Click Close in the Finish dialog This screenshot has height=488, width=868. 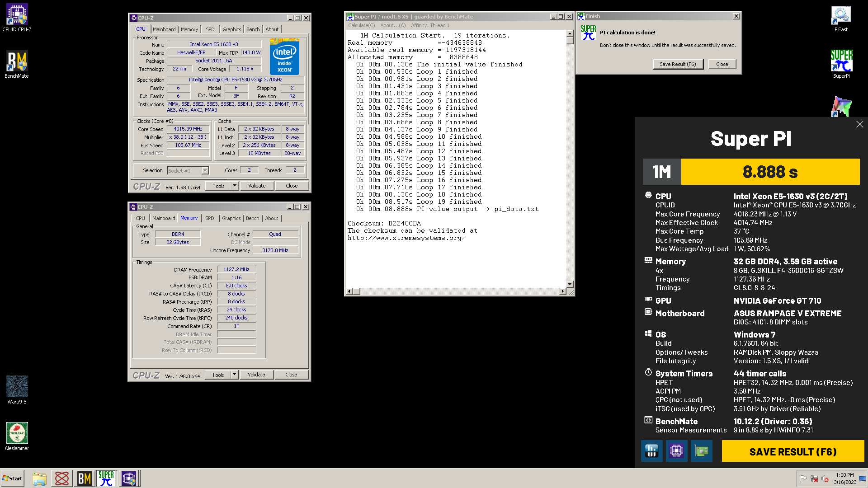(x=722, y=64)
